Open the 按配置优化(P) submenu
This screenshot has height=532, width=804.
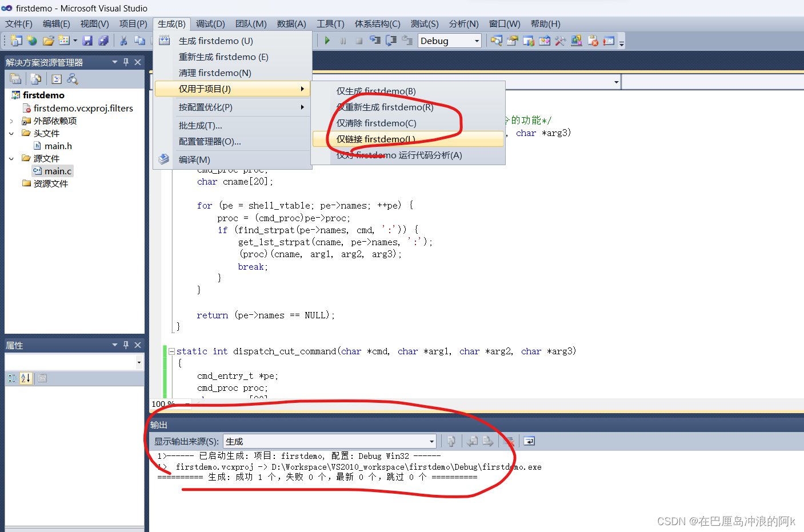click(x=233, y=107)
